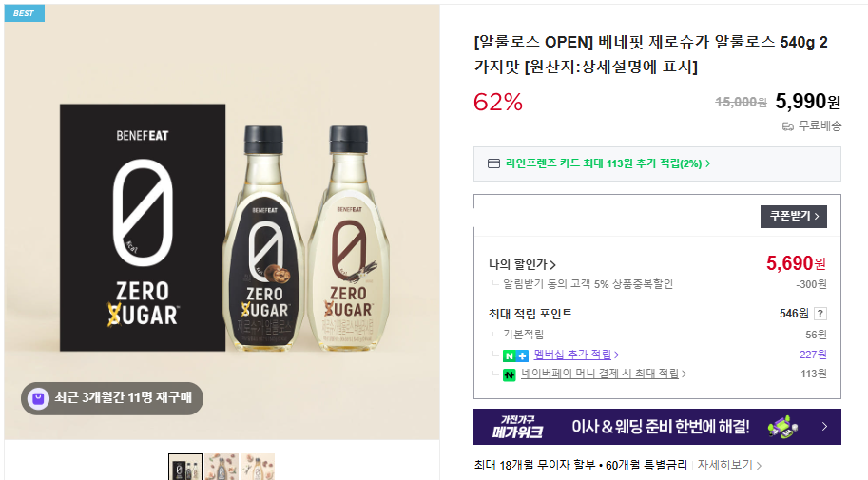Screen dimensions: 868x480
Task: Select the first product thumbnail
Action: [x=185, y=467]
